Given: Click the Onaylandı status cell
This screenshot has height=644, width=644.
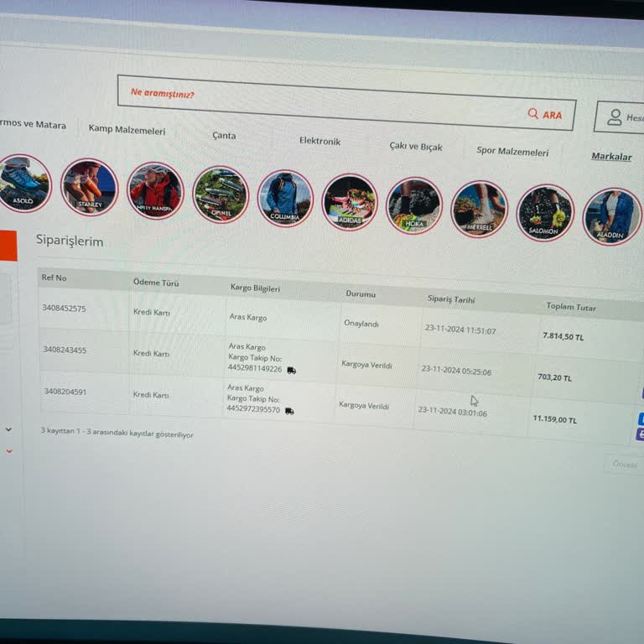Looking at the screenshot, I should 361,324.
